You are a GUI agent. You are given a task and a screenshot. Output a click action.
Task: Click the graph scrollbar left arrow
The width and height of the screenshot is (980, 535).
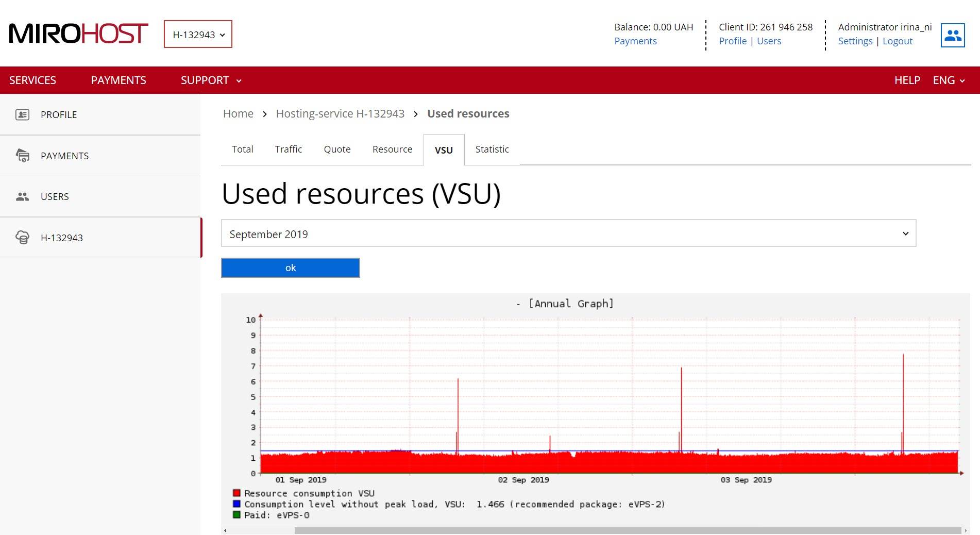point(225,530)
